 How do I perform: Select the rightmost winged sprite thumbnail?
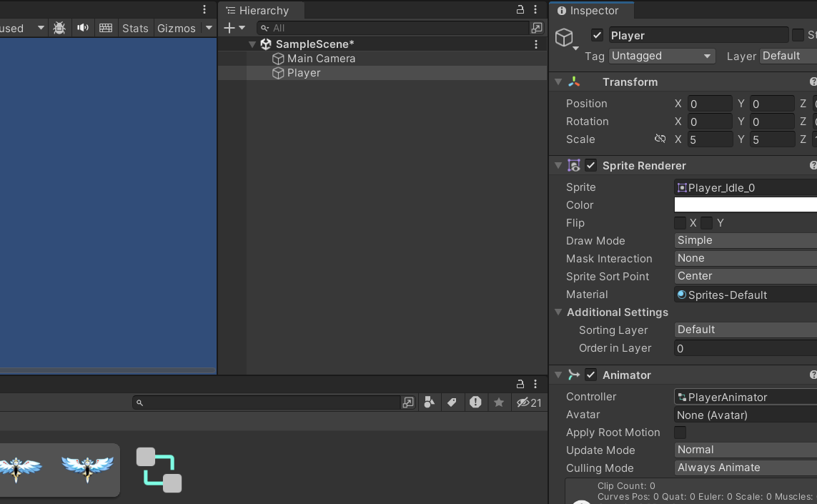coord(87,468)
